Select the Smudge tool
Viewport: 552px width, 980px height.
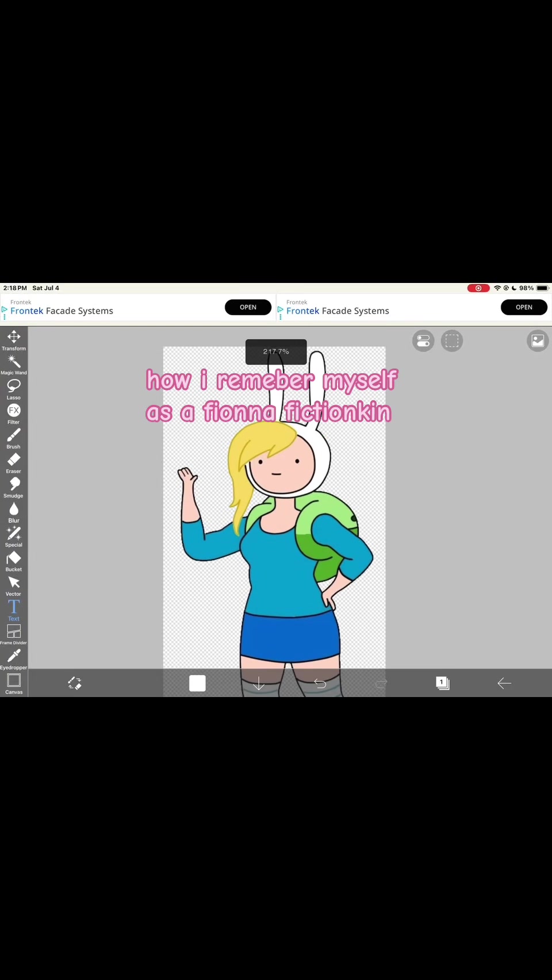coord(14,488)
